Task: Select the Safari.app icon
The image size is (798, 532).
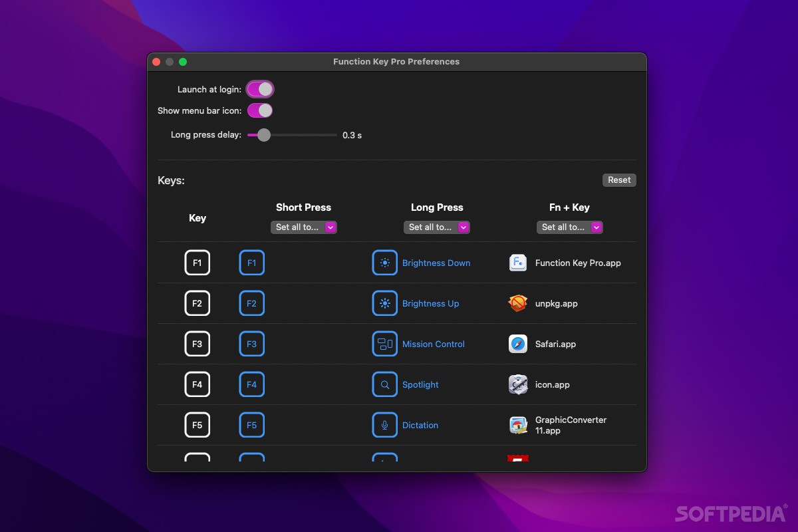Action: 517,344
